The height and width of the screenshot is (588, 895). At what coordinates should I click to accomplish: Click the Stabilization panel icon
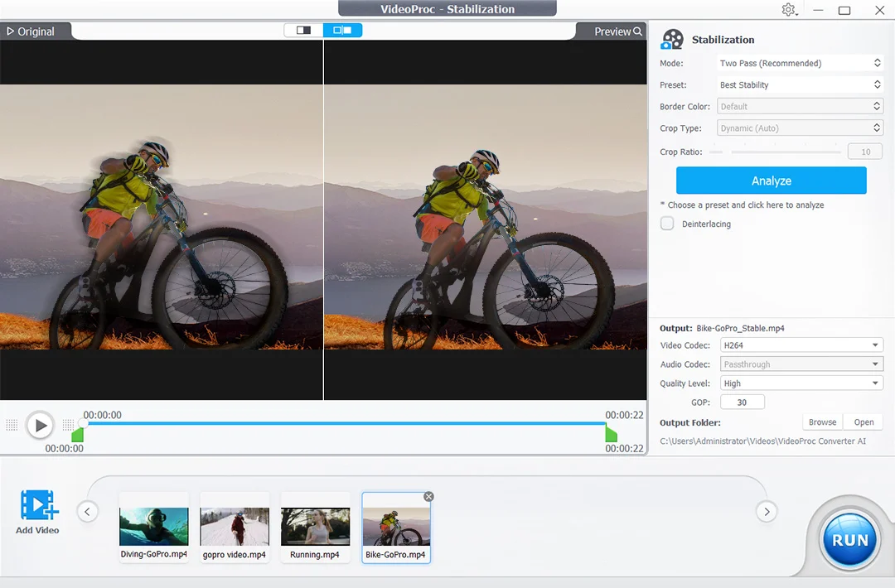(672, 38)
